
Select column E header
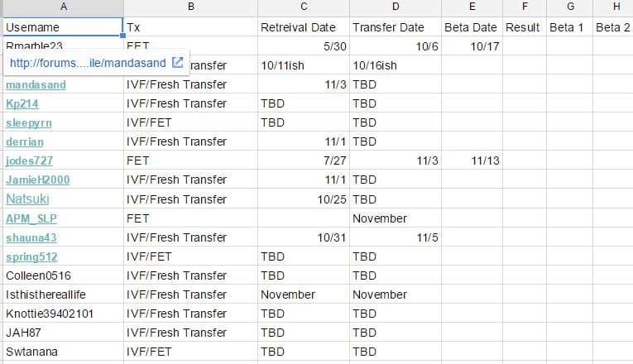pos(472,7)
